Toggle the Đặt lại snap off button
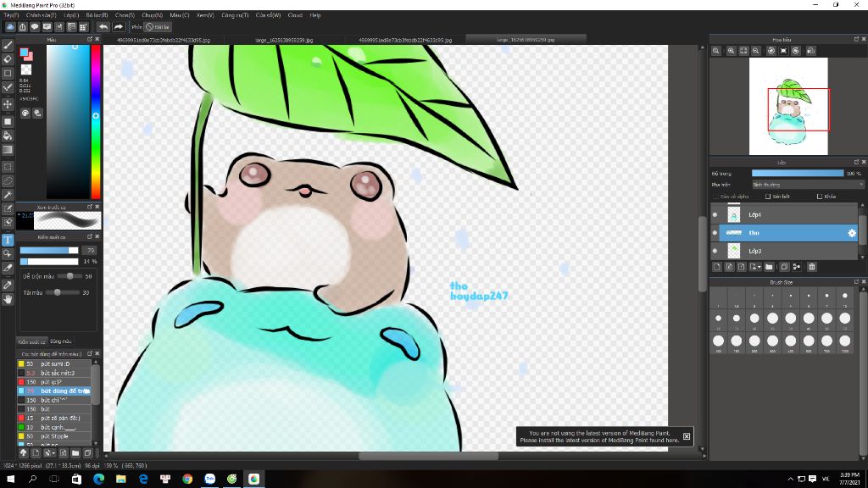Image resolution: width=868 pixels, height=488 pixels. (159, 26)
